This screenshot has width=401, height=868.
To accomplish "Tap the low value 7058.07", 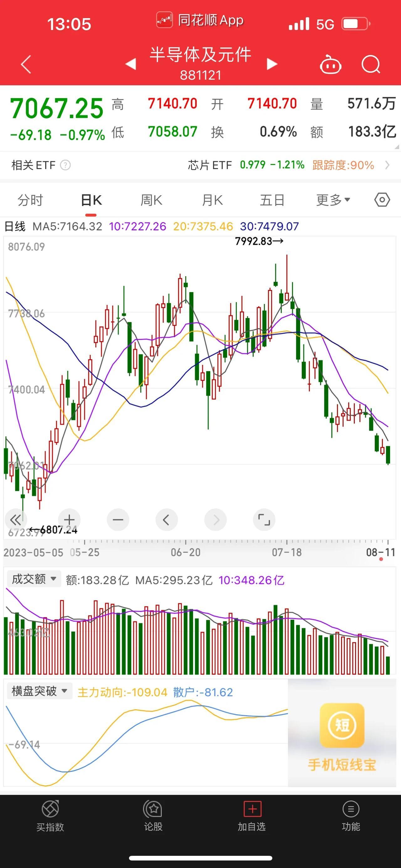I will [172, 132].
